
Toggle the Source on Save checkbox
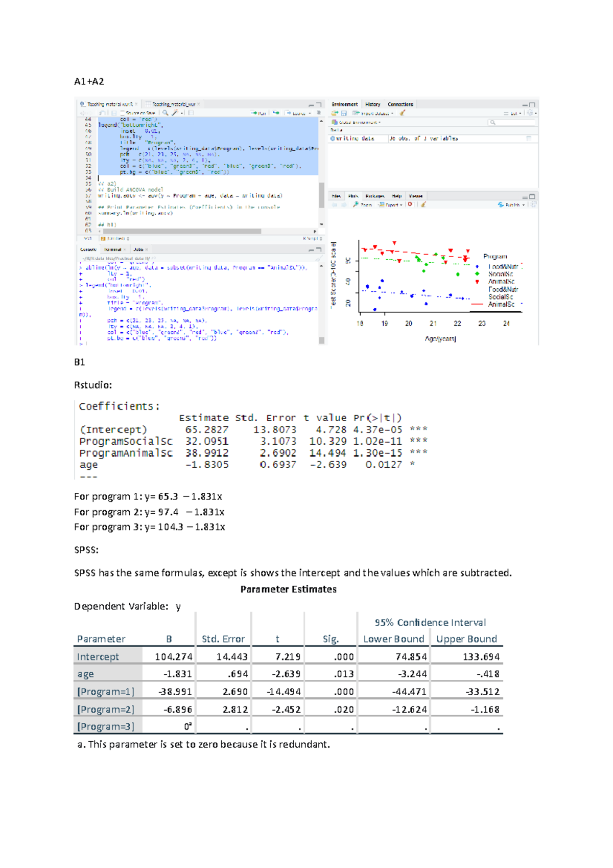123,113
